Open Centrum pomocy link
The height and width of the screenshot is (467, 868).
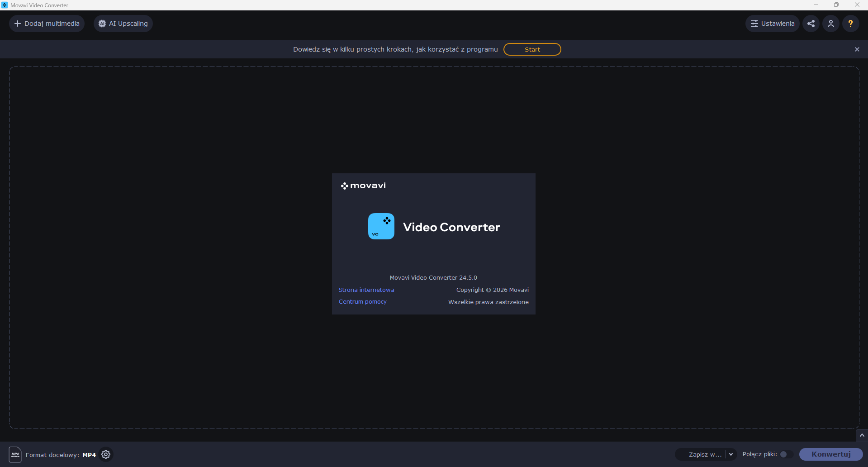(363, 302)
